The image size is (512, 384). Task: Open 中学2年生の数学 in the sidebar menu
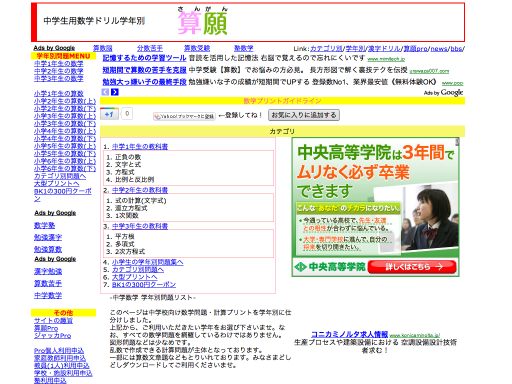[x=59, y=71]
